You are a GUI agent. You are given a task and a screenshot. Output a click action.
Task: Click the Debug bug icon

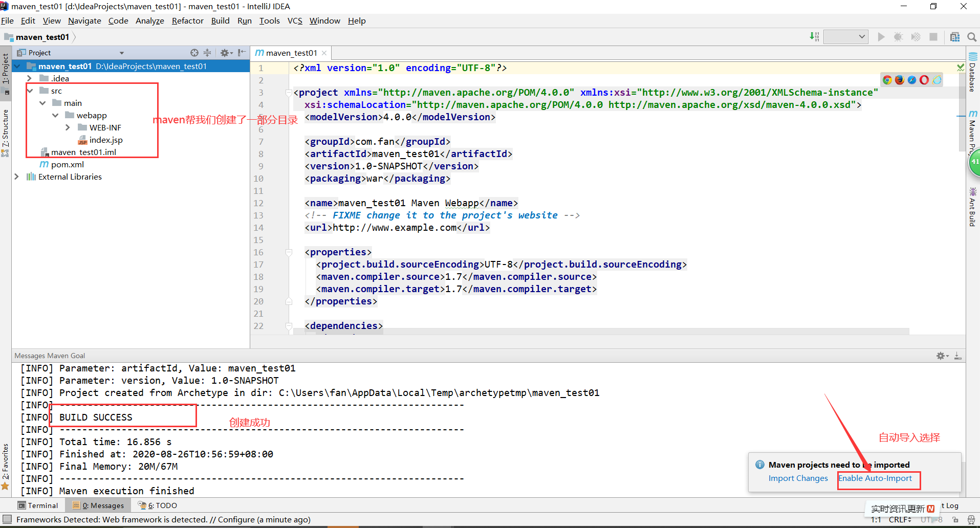[898, 37]
